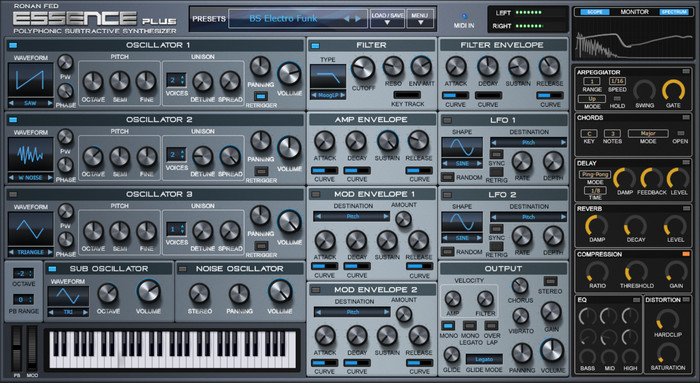Click the Filter Env Amt knob

click(421, 67)
